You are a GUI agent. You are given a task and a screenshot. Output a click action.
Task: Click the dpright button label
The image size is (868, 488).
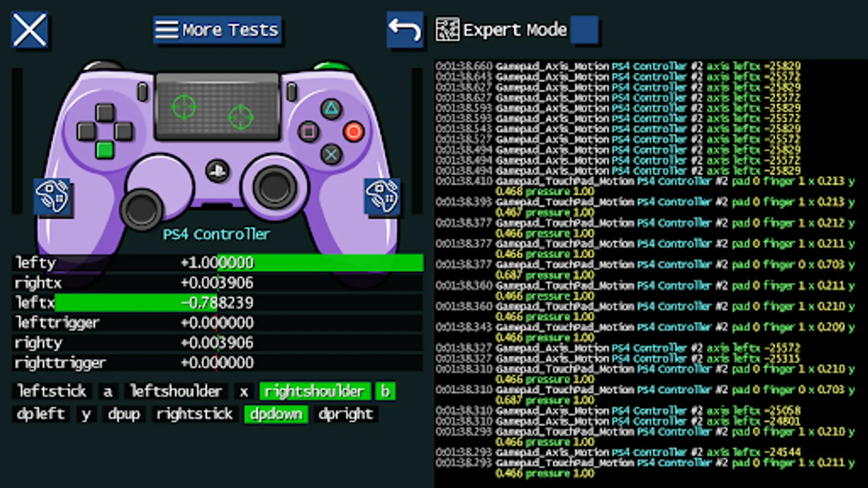pos(346,414)
